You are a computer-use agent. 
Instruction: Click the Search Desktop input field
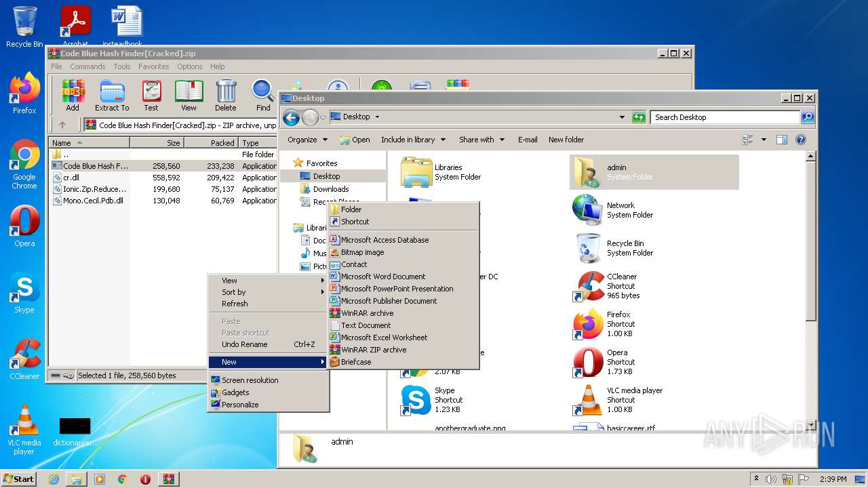coord(725,117)
